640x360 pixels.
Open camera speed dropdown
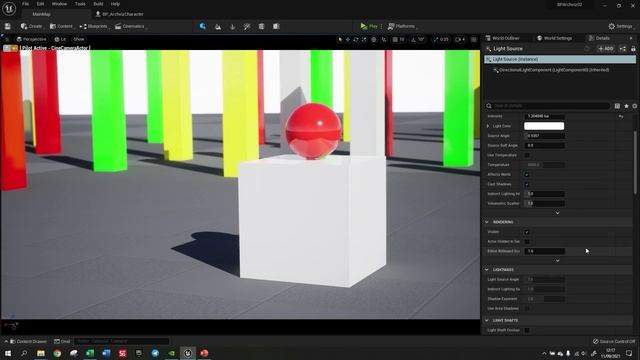pos(460,39)
